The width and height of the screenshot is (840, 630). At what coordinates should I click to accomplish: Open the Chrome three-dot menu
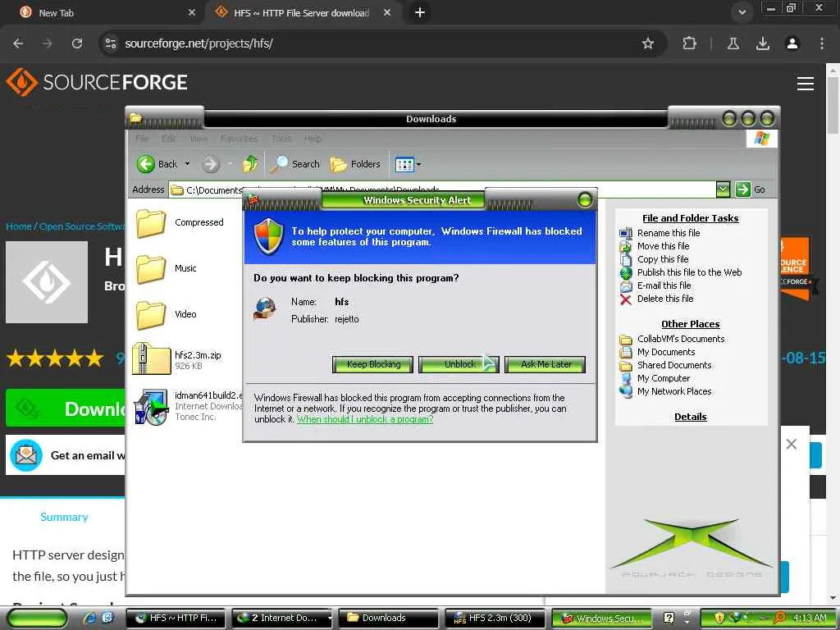point(822,43)
